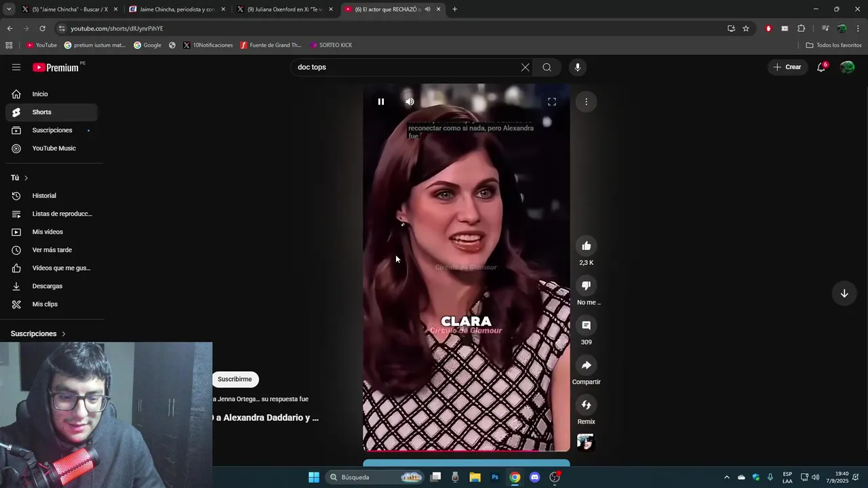
Task: Open the 309 comments panel
Action: click(x=587, y=325)
